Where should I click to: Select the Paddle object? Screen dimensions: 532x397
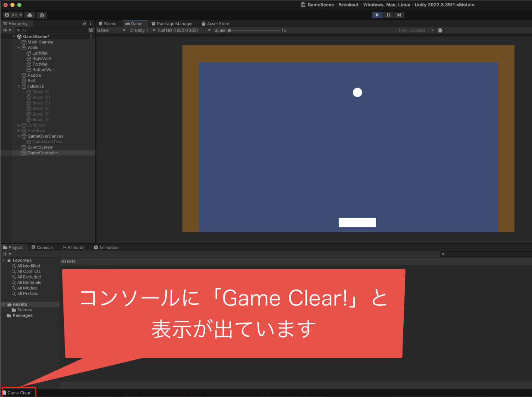click(x=31, y=75)
